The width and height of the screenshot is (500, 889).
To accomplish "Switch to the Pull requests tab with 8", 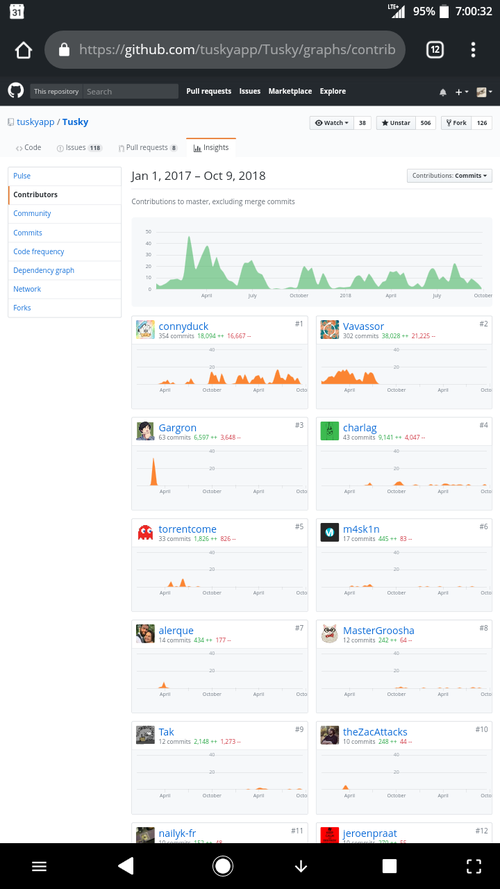I will click(x=147, y=147).
